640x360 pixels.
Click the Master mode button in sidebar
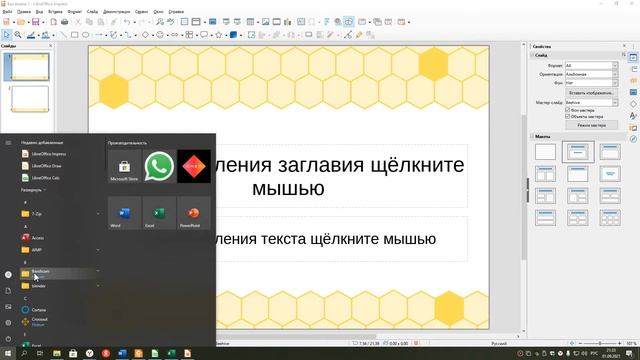tap(591, 125)
